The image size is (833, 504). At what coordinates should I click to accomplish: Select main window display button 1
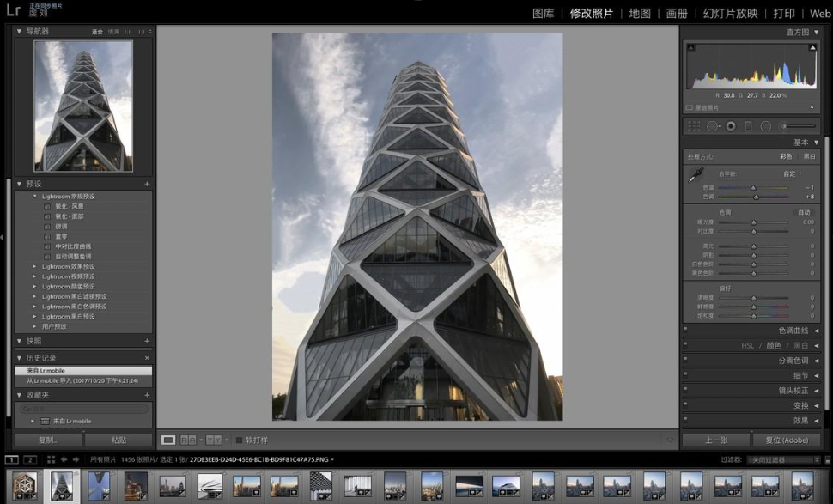point(11,459)
